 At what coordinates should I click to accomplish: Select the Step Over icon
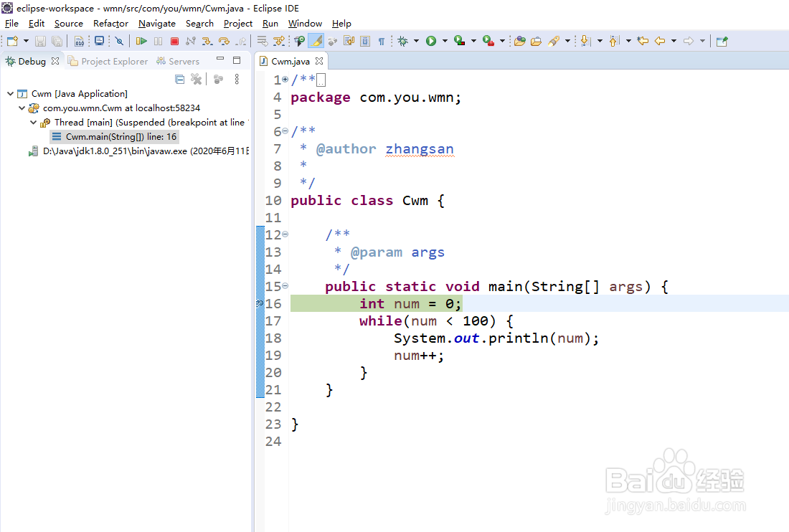pos(223,41)
